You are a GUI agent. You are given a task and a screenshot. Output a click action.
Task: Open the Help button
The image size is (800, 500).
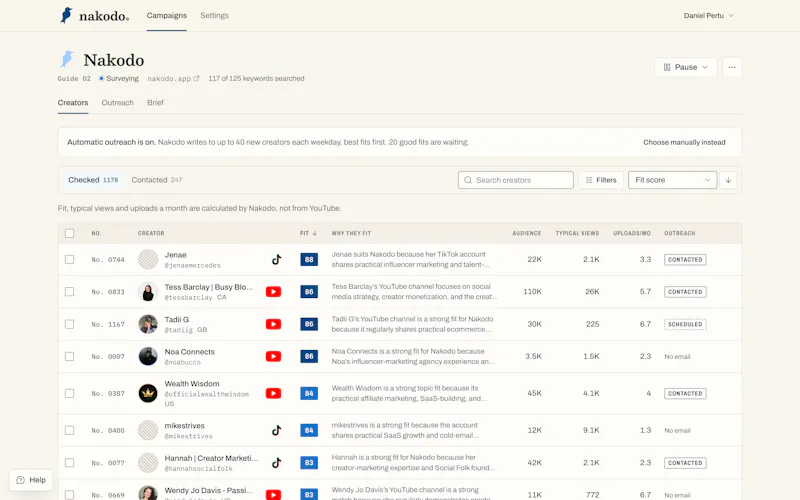click(31, 480)
